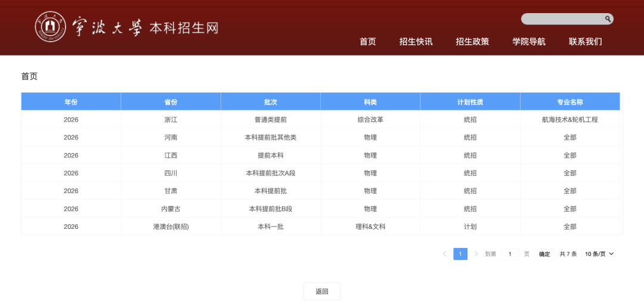Click the 本科招生网 site title
This screenshot has width=644, height=304.
coord(184,28)
